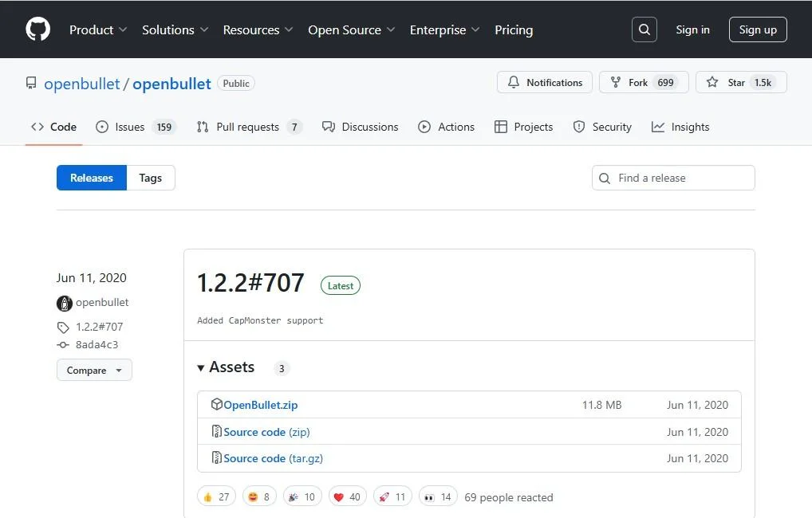Go to the Pricing page
Screen dimensions: 812x518
click(x=514, y=30)
